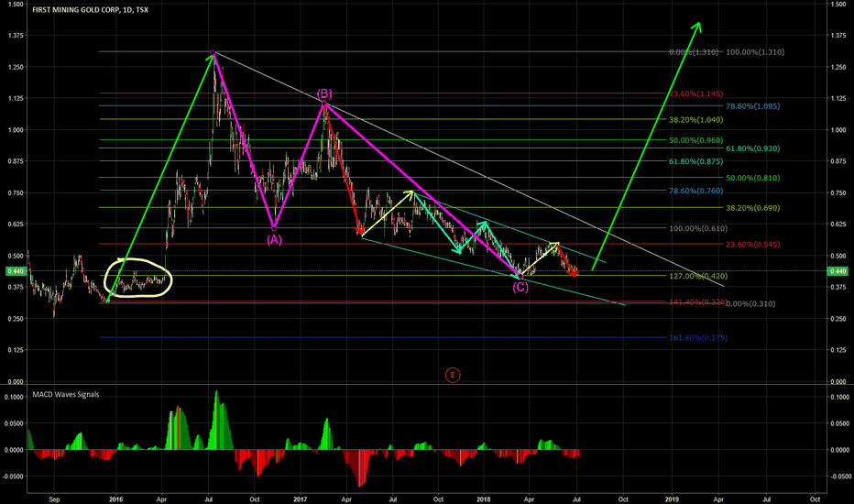854x504 pixels.
Task: Click the right-side current price tag 0.440
Action: click(838, 271)
